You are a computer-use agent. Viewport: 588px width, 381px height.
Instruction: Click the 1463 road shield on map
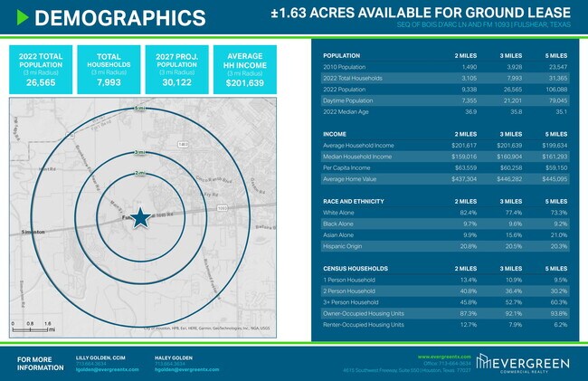pyautogui.click(x=181, y=145)
